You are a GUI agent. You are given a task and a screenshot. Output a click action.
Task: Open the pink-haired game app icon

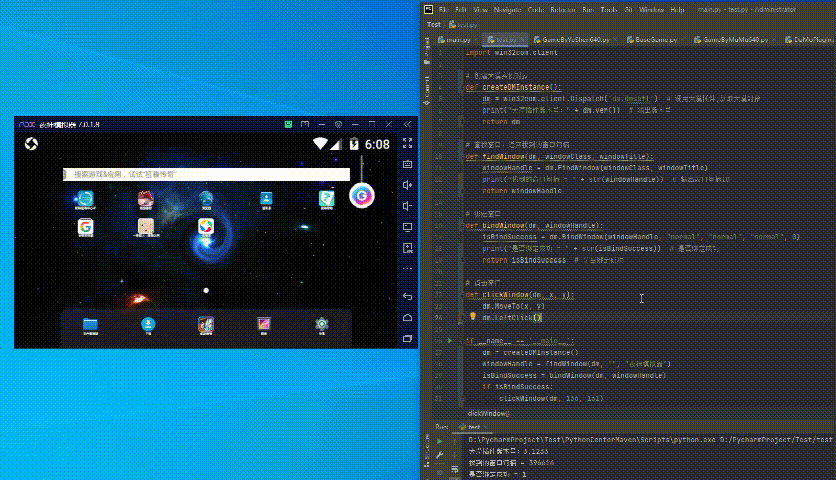click(x=146, y=200)
